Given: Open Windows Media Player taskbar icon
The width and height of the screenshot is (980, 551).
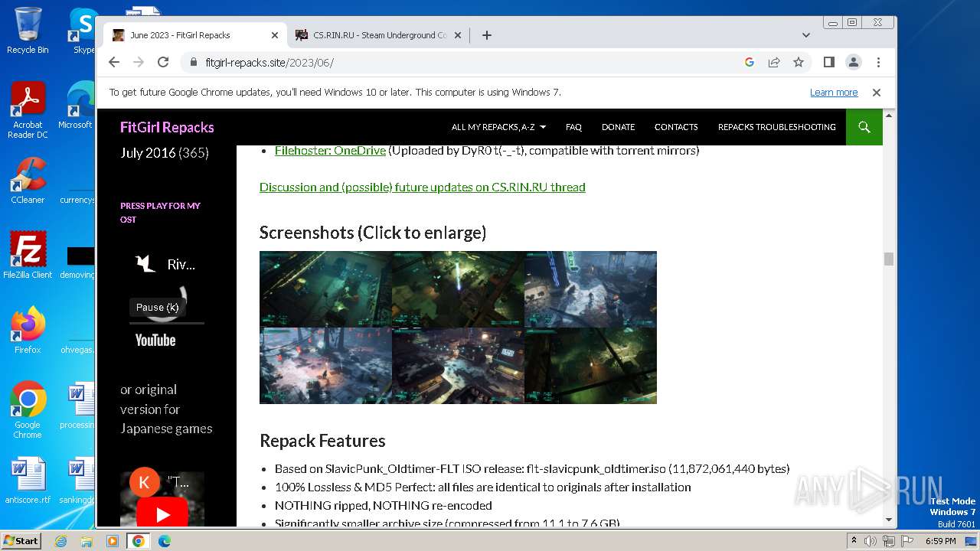Looking at the screenshot, I should (x=113, y=541).
